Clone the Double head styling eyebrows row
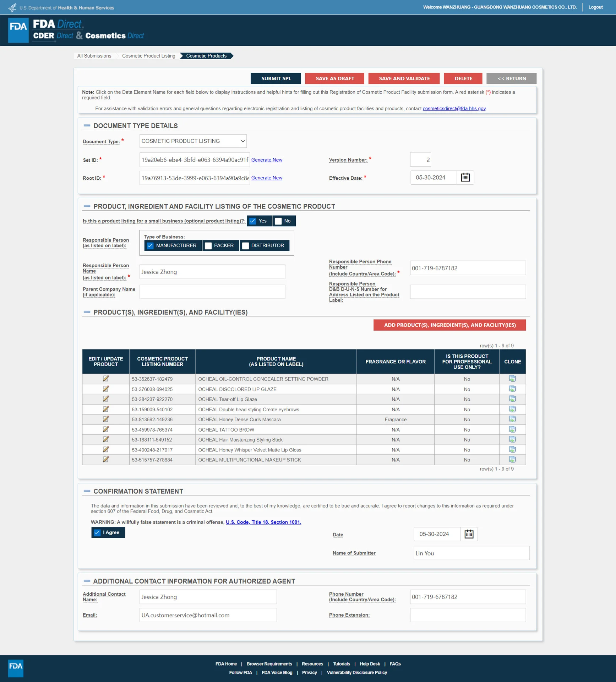The image size is (616, 682). click(x=512, y=409)
